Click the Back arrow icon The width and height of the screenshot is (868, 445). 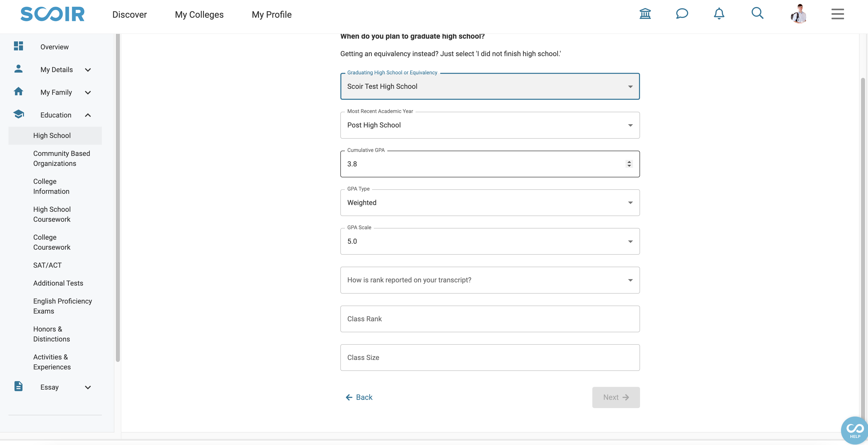tap(349, 398)
